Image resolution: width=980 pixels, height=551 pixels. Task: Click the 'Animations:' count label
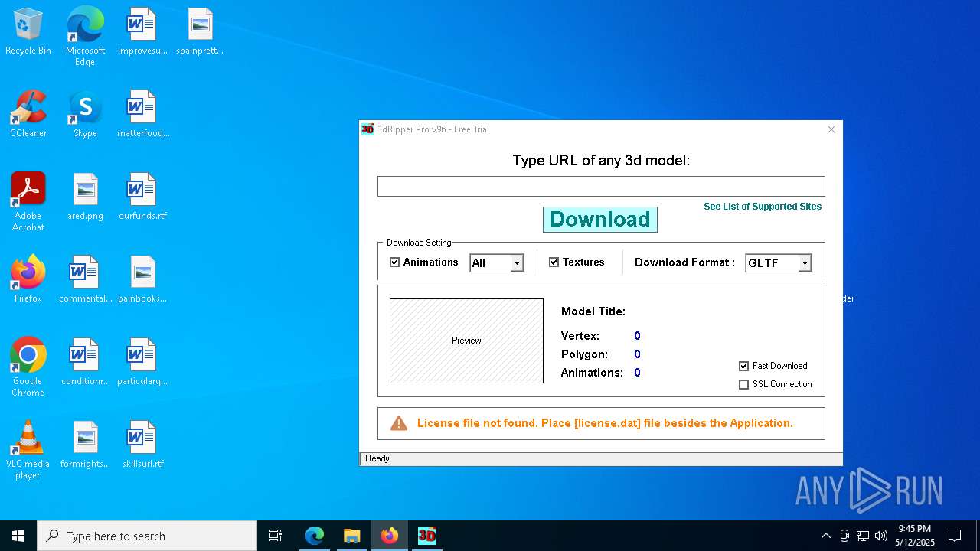[592, 373]
